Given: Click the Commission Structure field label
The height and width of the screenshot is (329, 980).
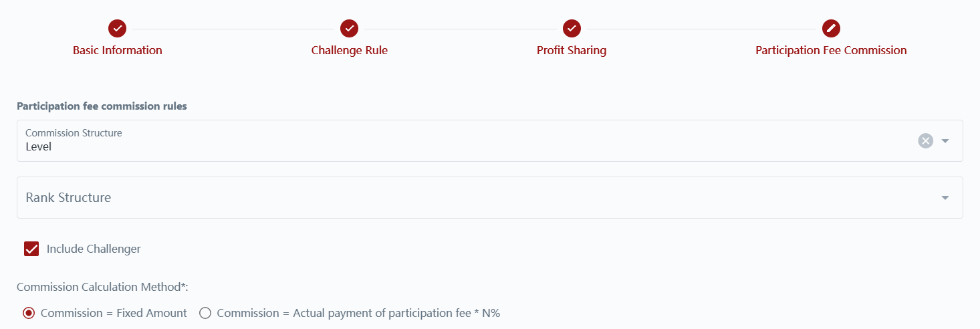Looking at the screenshot, I should coord(74,133).
